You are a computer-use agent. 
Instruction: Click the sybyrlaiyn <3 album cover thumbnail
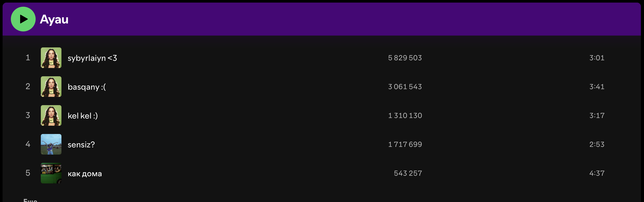[x=51, y=58]
